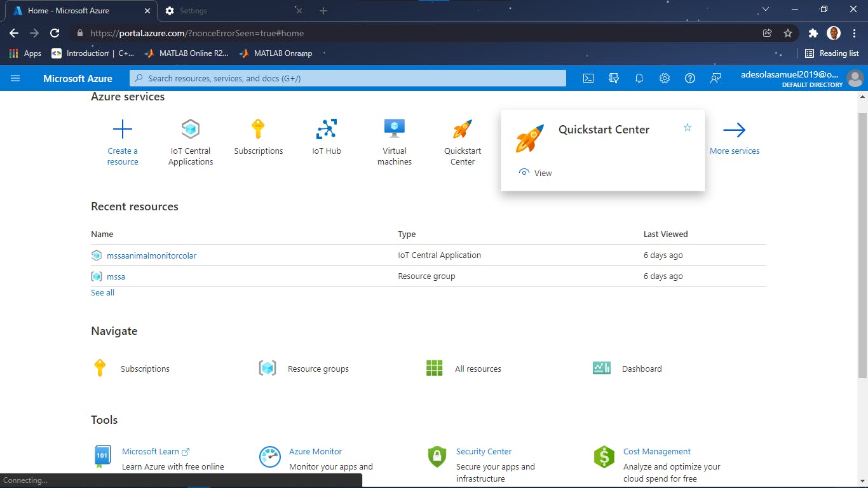Click the account avatar in Azure header
The width and height of the screenshot is (868, 488).
[x=855, y=78]
